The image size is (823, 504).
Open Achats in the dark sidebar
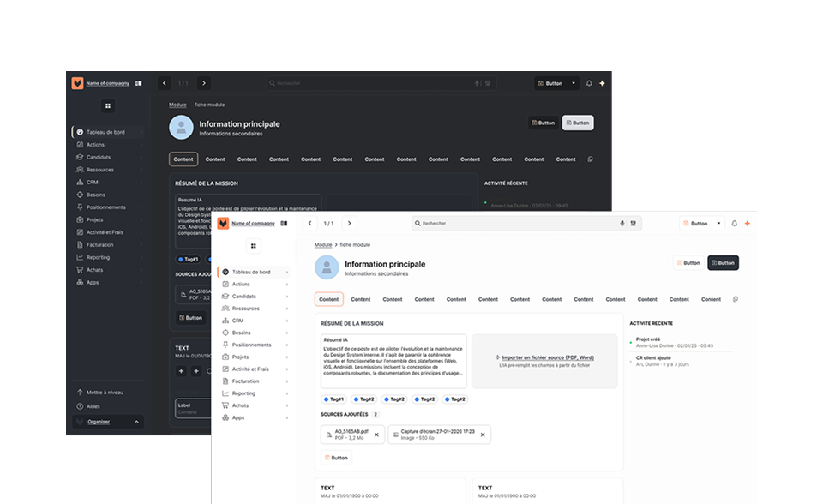(x=109, y=270)
